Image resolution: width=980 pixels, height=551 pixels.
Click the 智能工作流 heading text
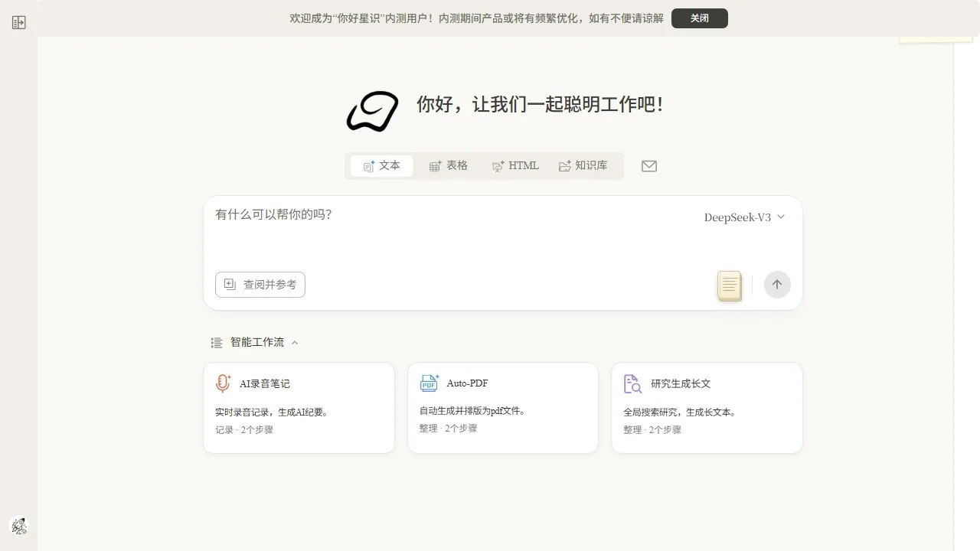257,342
